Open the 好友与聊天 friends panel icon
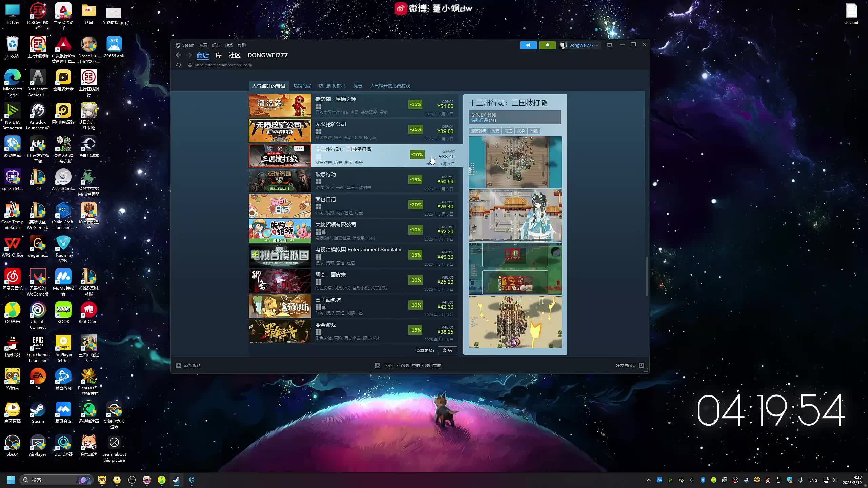 click(641, 365)
